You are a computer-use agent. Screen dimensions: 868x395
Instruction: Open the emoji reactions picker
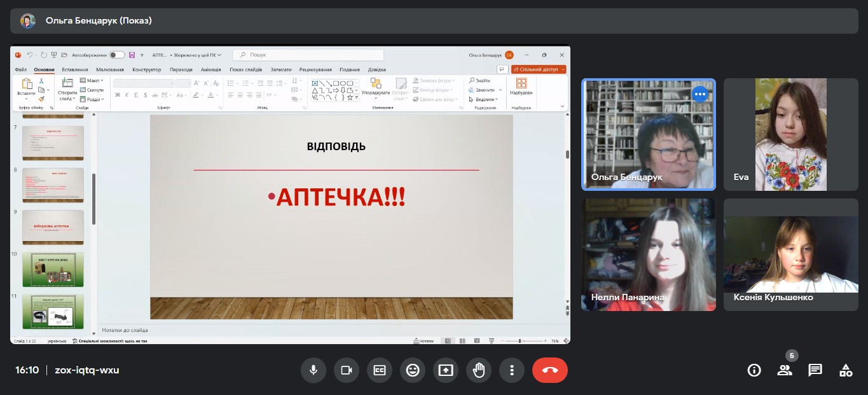point(413,370)
